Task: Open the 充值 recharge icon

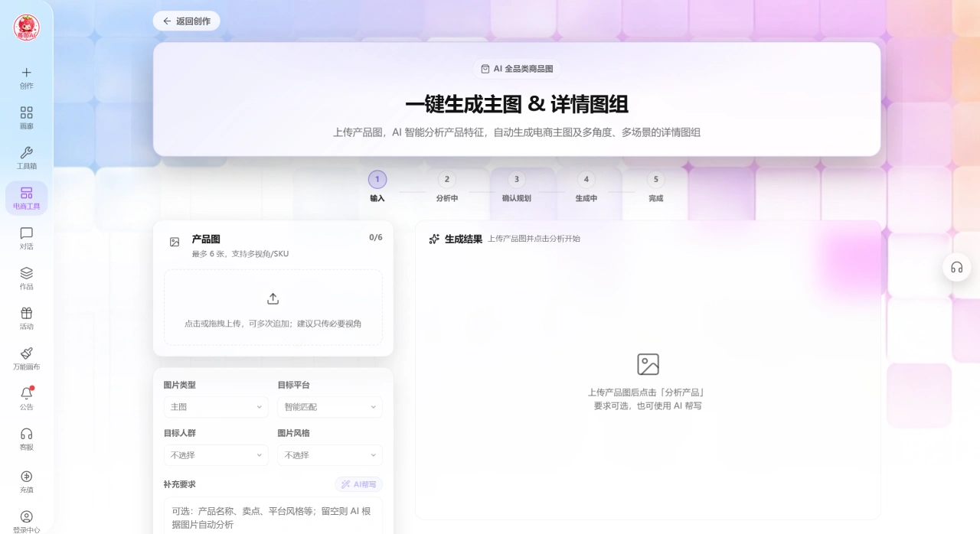Action: coord(26,476)
